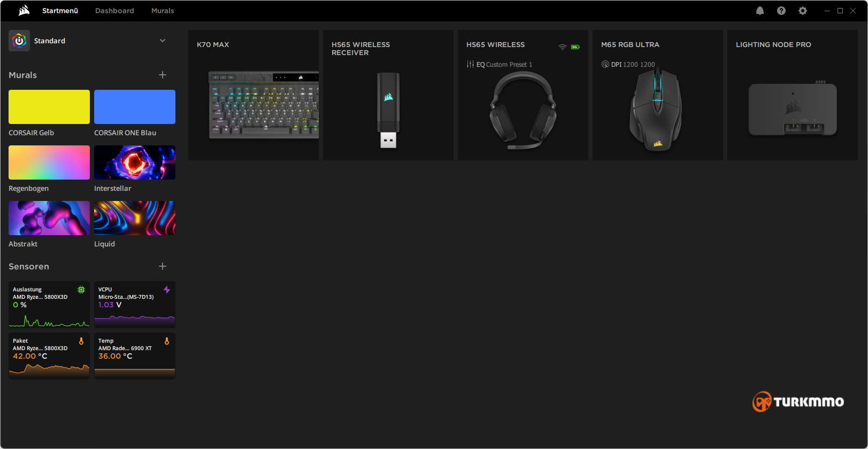Click the CORSAIR ONE Blau label
Viewport: 868px width, 449px height.
(125, 133)
